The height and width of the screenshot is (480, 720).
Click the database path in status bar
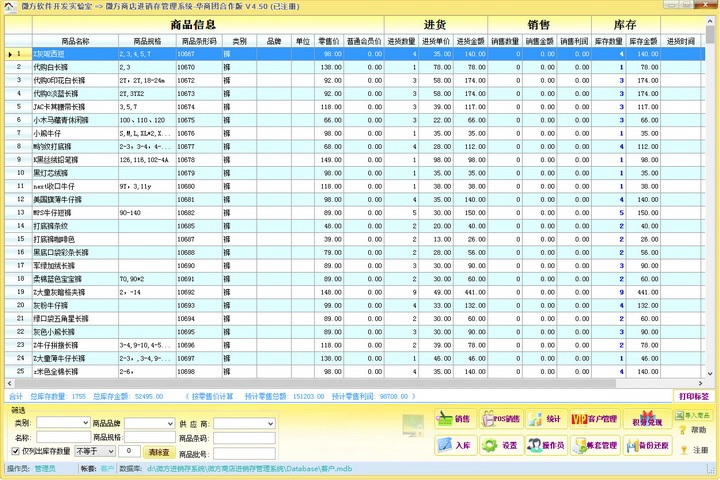click(249, 469)
